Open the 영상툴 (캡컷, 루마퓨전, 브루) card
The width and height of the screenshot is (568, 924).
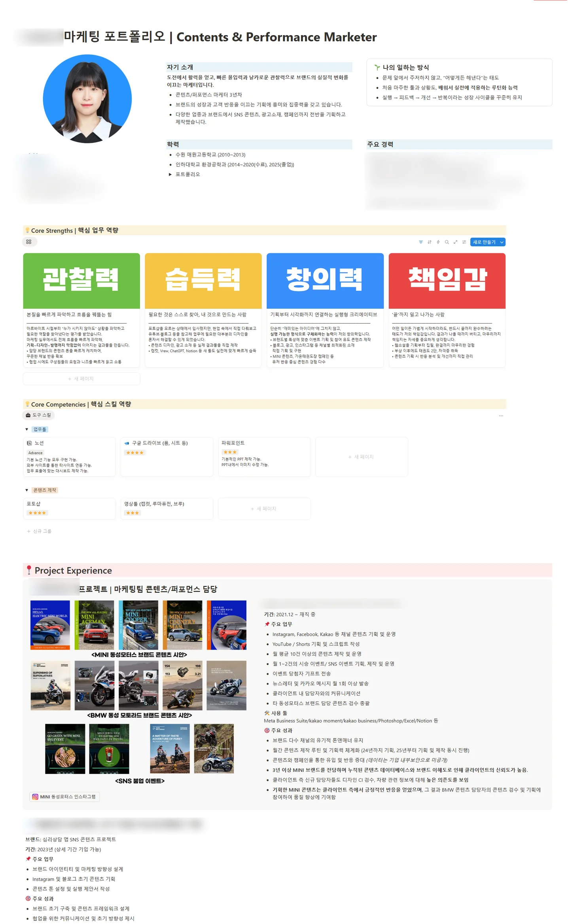167,509
